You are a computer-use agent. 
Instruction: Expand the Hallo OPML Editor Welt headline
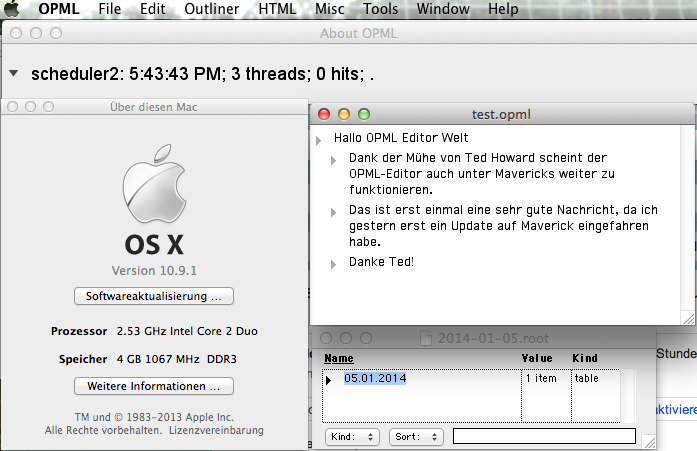click(x=318, y=140)
